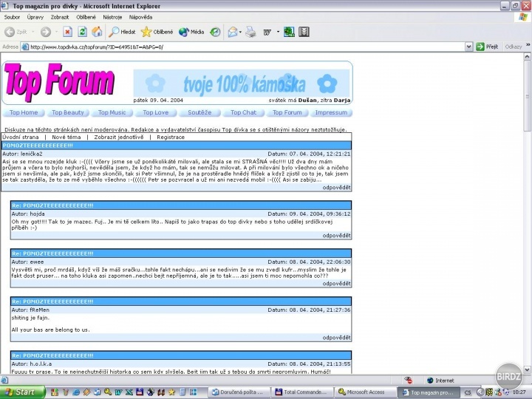Refresh the page with green arrows icon
This screenshot has height=399, width=532.
click(x=83, y=32)
